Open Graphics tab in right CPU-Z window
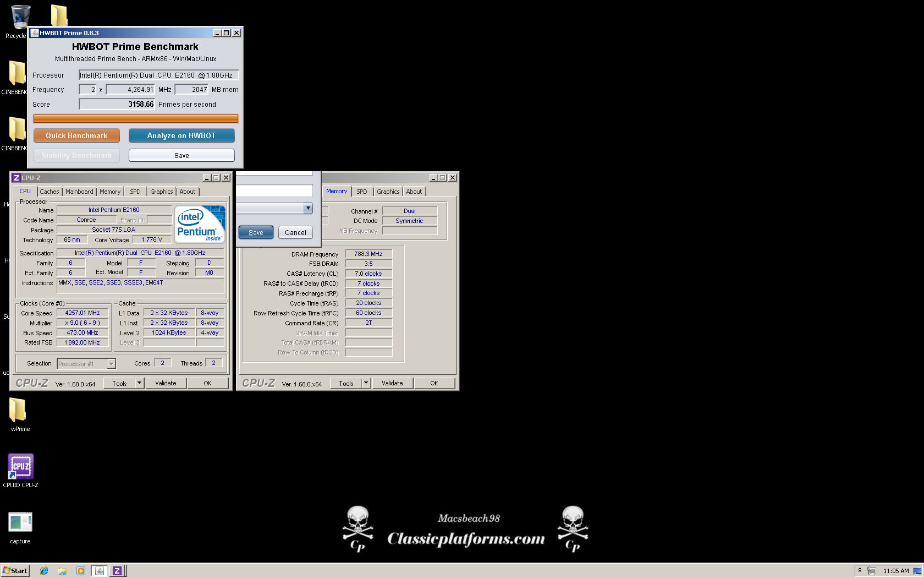Image resolution: width=924 pixels, height=578 pixels. coord(388,192)
